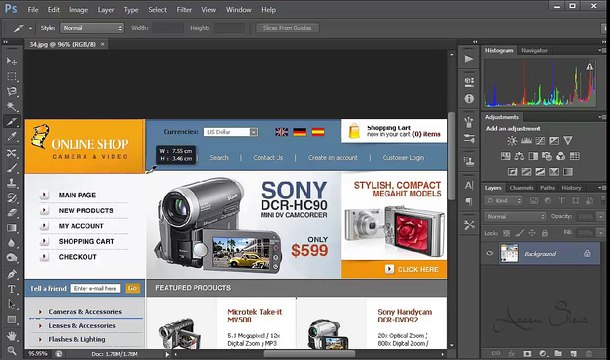Add a Levels adjustment
610x360 pixels.
click(526, 140)
